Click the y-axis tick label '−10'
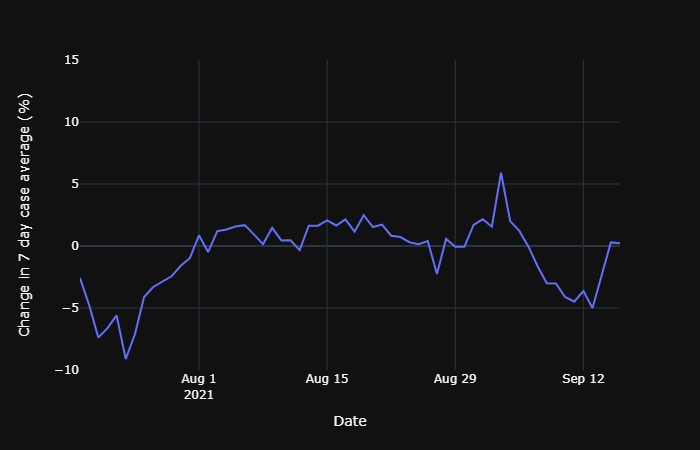700x450 pixels. tap(67, 370)
